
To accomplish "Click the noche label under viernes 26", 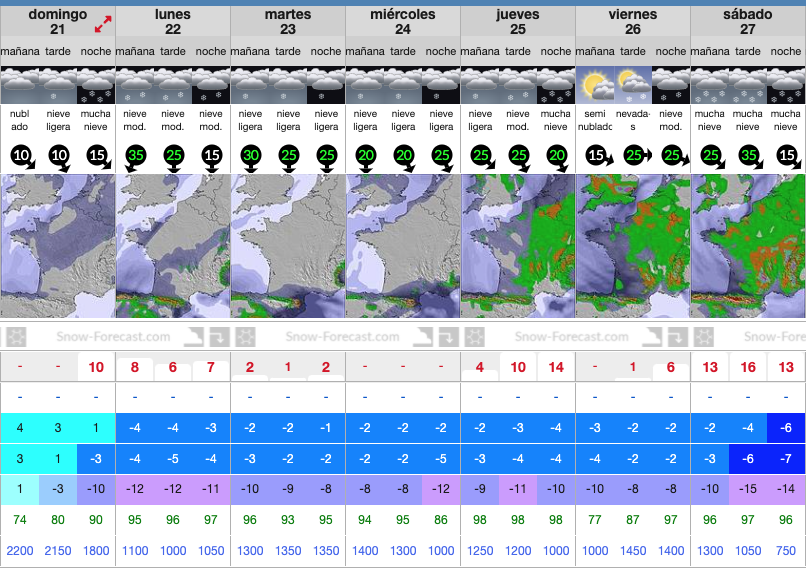I will click(671, 51).
